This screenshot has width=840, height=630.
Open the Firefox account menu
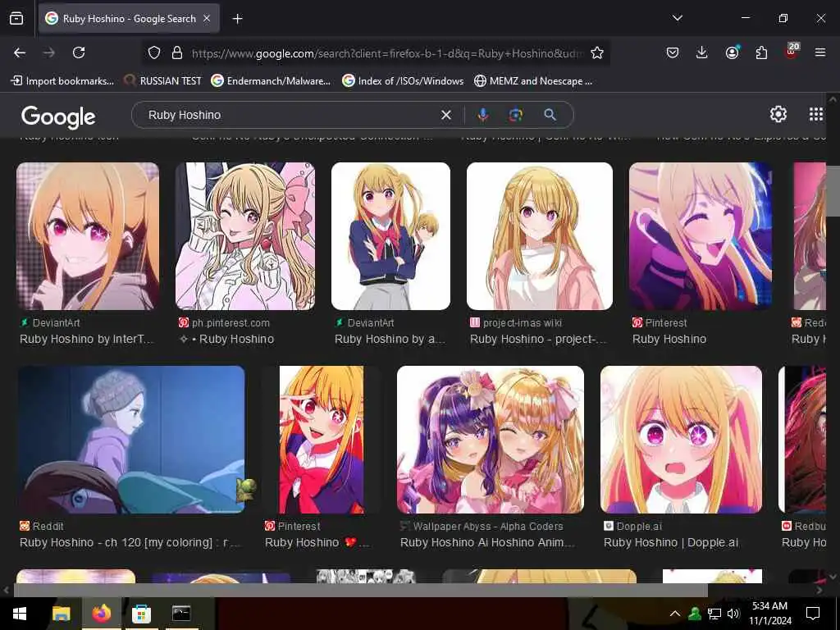click(732, 52)
